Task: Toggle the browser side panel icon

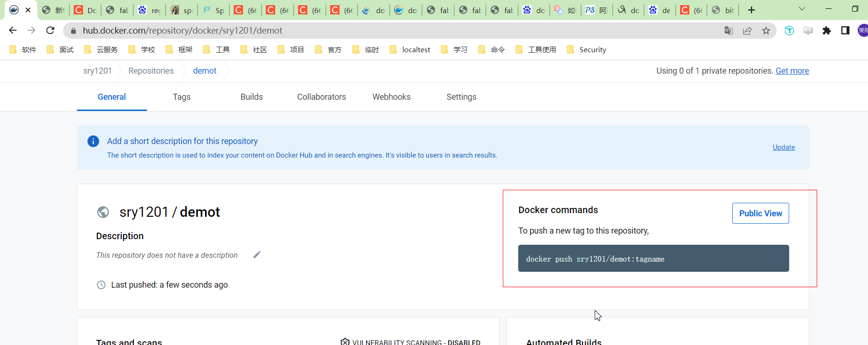Action: pyautogui.click(x=845, y=30)
